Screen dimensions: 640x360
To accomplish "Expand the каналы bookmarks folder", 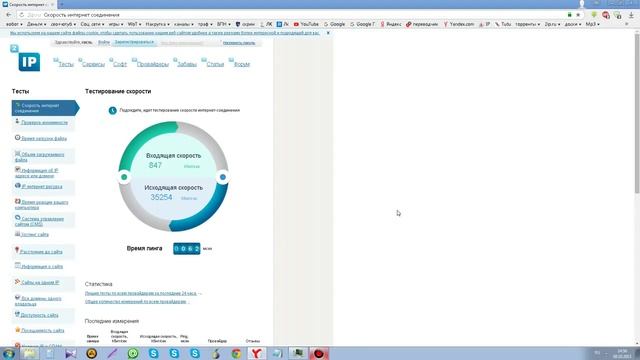I will pyautogui.click(x=184, y=24).
